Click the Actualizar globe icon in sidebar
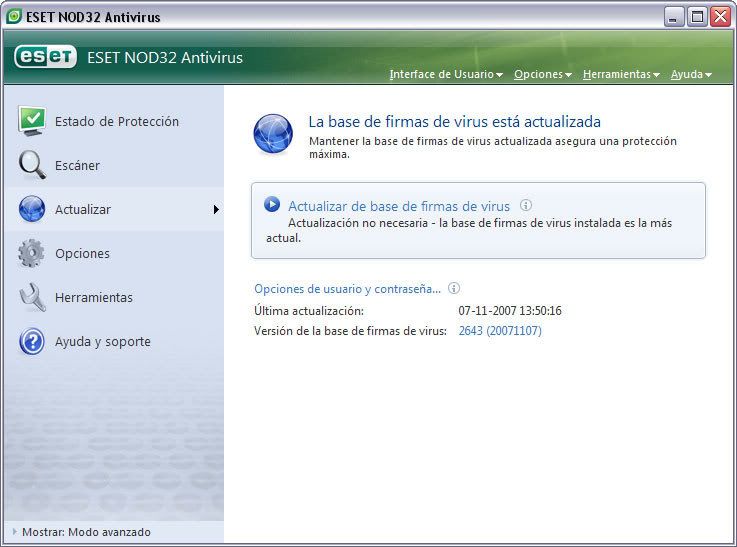Image resolution: width=737 pixels, height=547 pixels. click(32, 209)
